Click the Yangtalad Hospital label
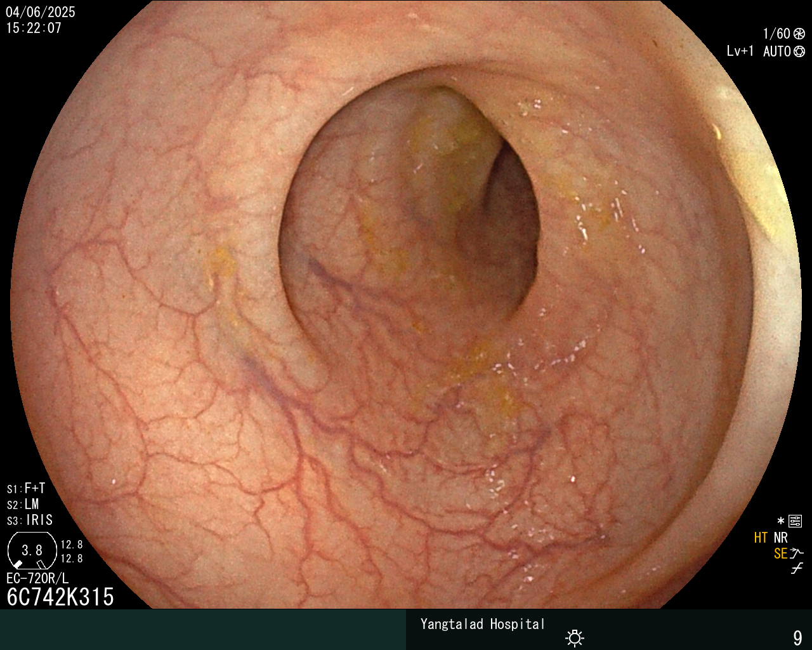The height and width of the screenshot is (650, 812). (483, 624)
